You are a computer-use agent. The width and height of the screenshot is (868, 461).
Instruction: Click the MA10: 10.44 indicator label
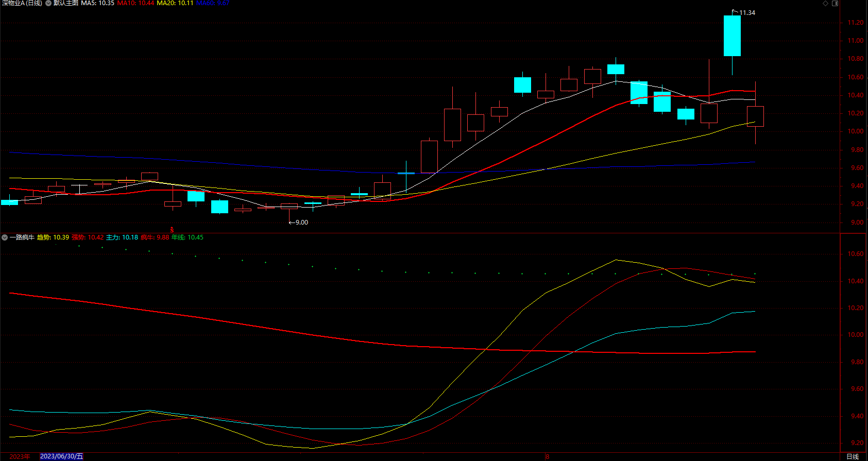[x=136, y=3]
